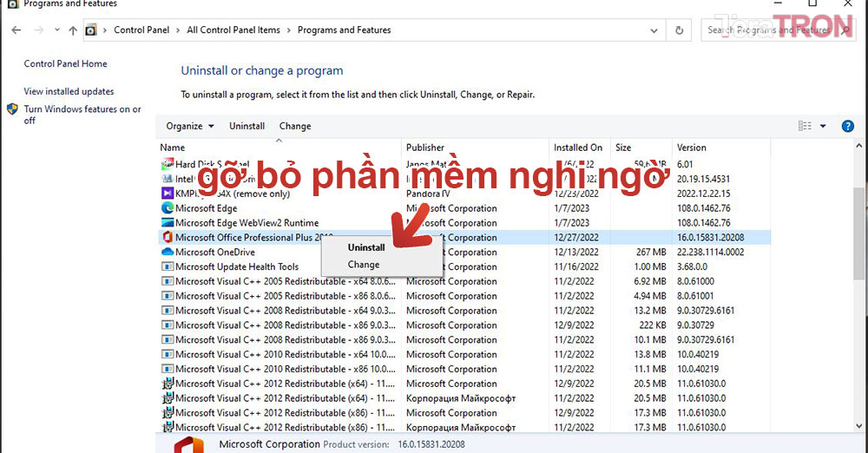Screen dimensions: 868x453
Task: Navigate to All Control Panel Items breadcrumb
Action: coord(233,30)
